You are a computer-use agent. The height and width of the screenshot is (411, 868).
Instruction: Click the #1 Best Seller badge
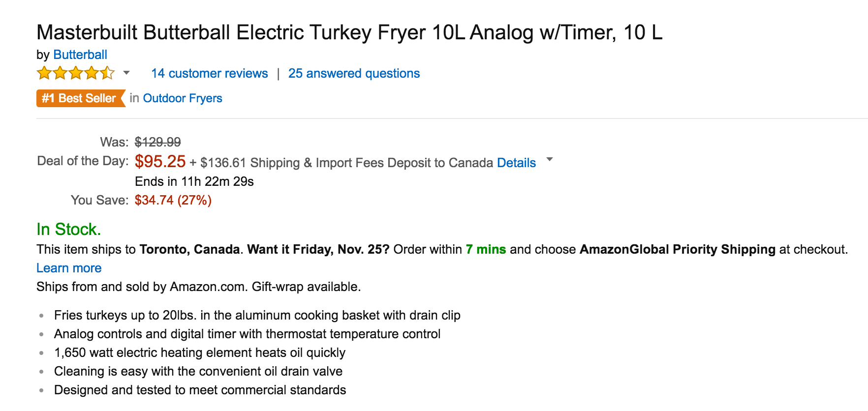(x=80, y=98)
